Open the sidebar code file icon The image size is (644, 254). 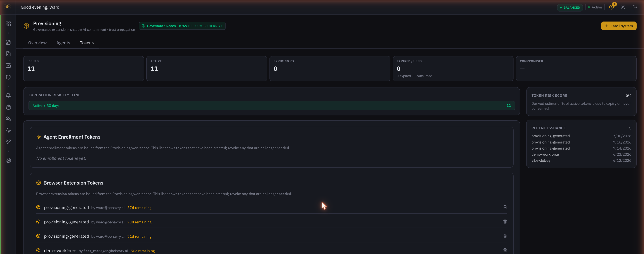[8, 54]
